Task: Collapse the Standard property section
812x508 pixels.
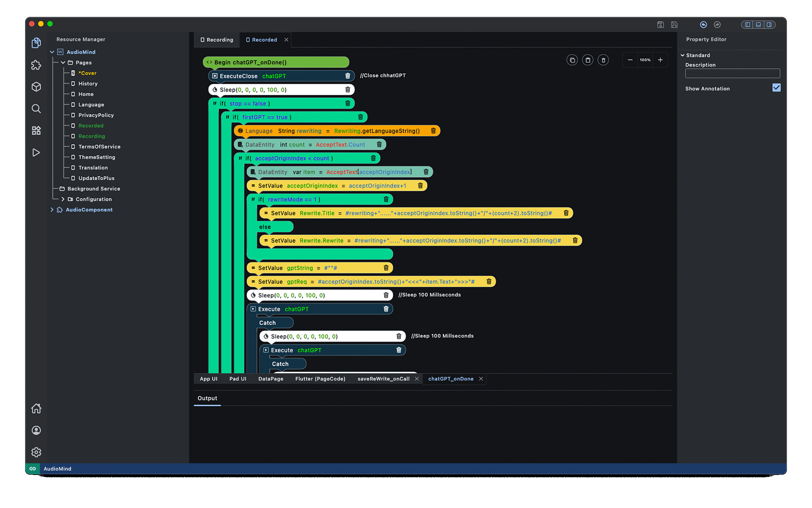Action: click(x=683, y=55)
